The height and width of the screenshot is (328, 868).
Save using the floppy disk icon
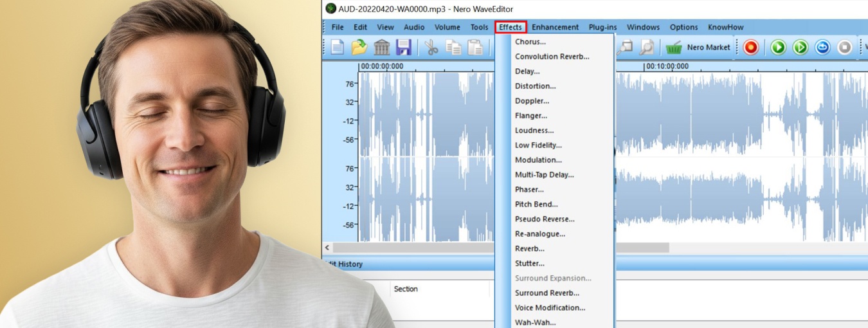[404, 47]
